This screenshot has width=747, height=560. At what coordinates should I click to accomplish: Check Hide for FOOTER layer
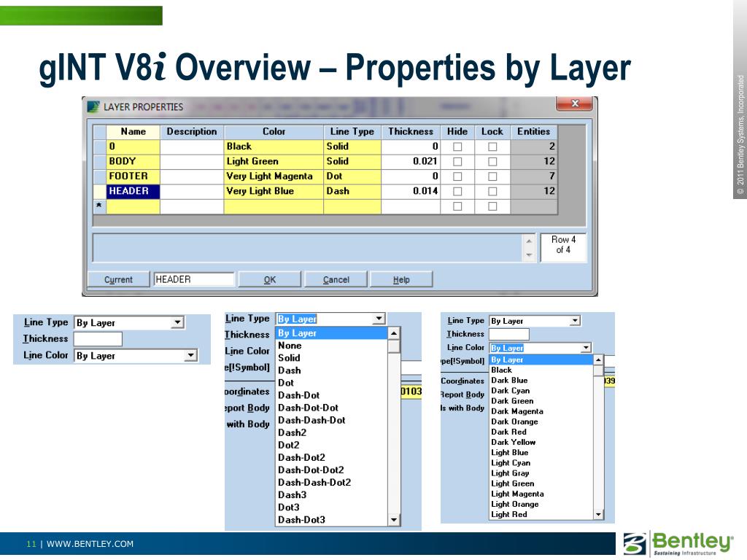[x=457, y=176]
